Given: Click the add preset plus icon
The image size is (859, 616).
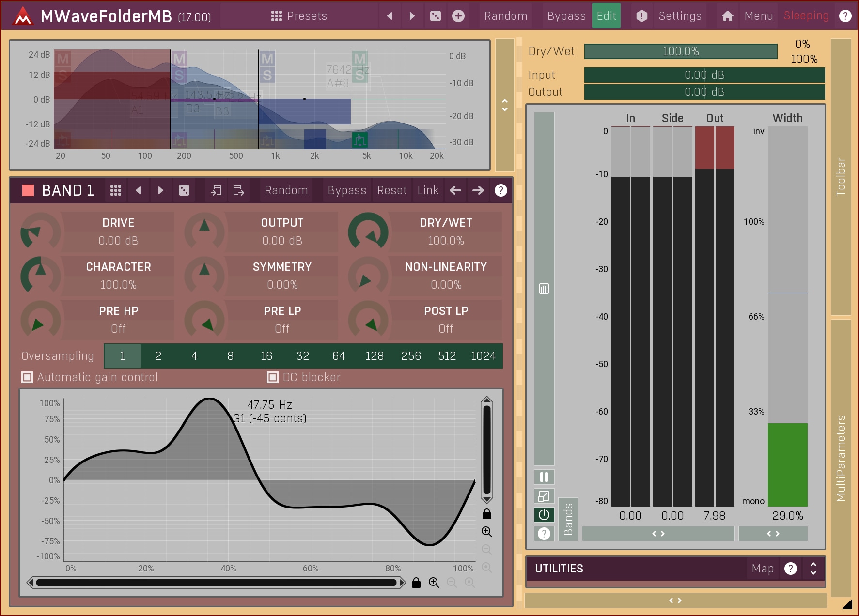Looking at the screenshot, I should (x=458, y=16).
